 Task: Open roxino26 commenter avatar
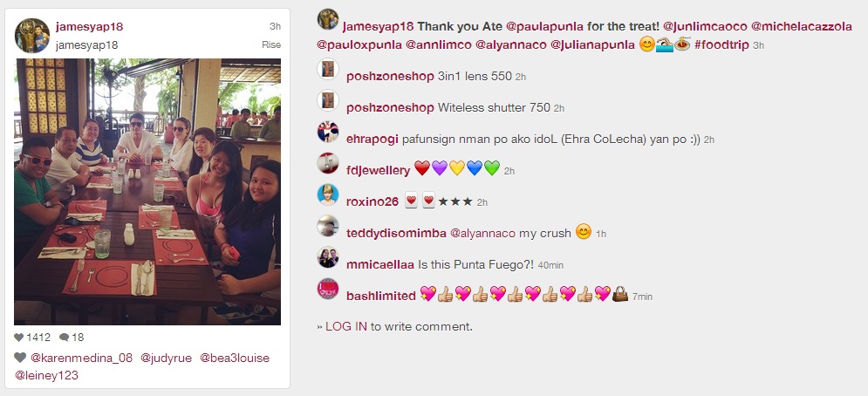(x=328, y=195)
